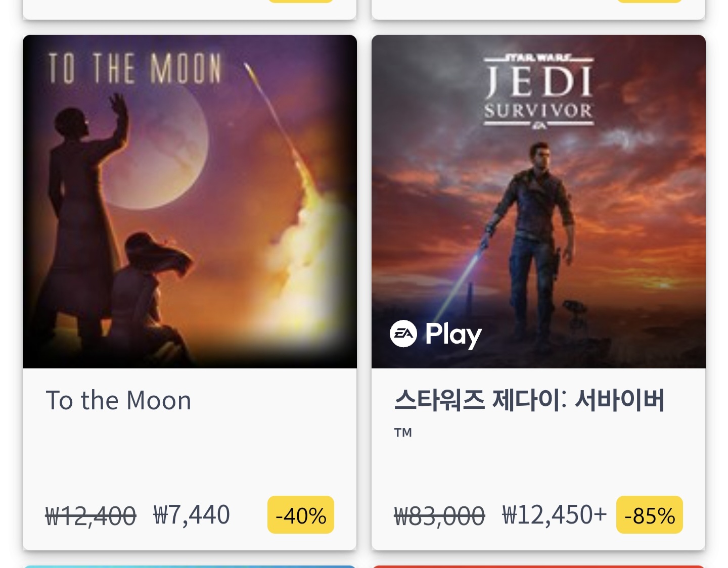The width and height of the screenshot is (728, 568).
Task: Click the sale price ₩7,440
Action: click(x=192, y=515)
